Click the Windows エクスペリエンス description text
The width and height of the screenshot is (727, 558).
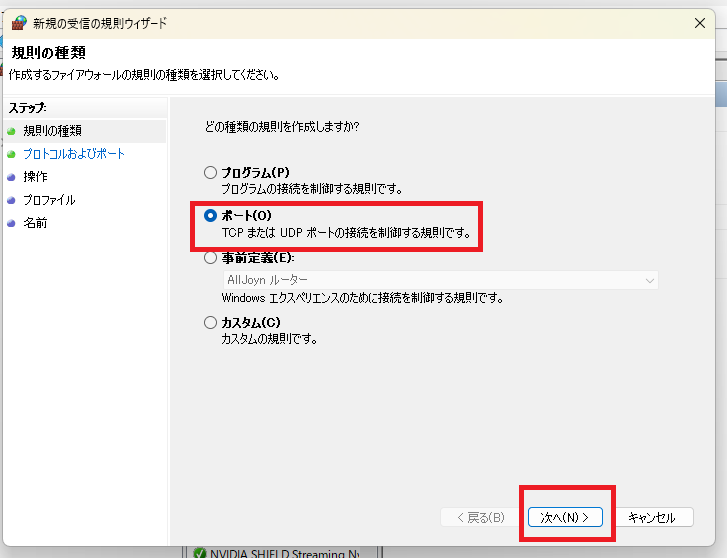[x=363, y=298]
